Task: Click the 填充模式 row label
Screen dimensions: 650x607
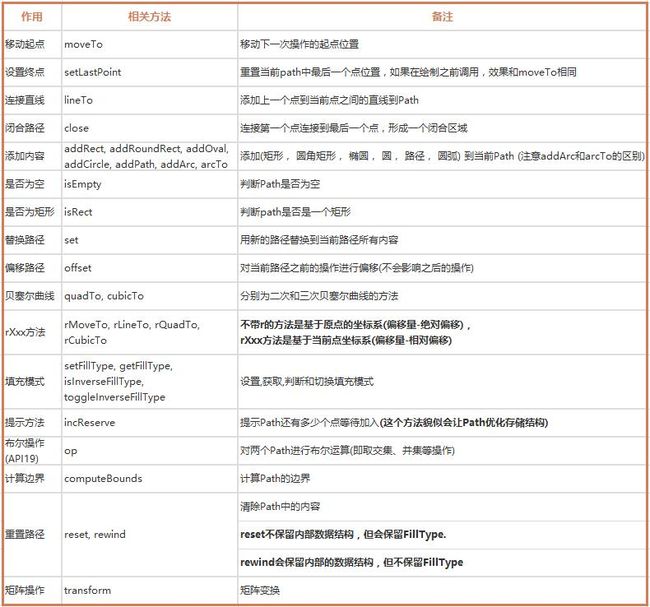Action: 25,381
